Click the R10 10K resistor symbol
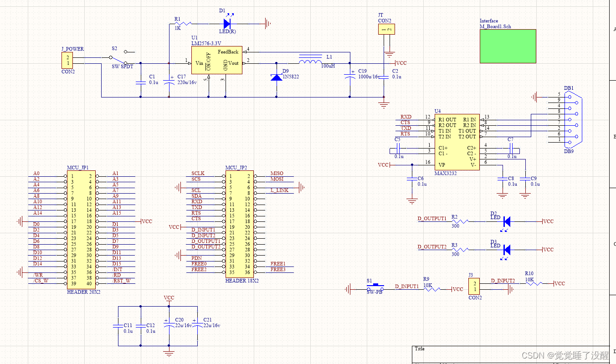This screenshot has height=364, width=616. tap(533, 283)
